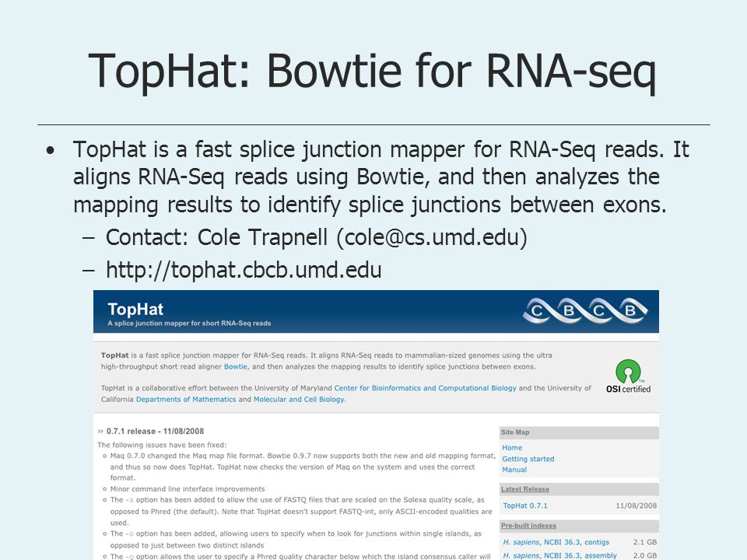The width and height of the screenshot is (747, 560).
Task: Open the Manual link
Action: [x=514, y=470]
